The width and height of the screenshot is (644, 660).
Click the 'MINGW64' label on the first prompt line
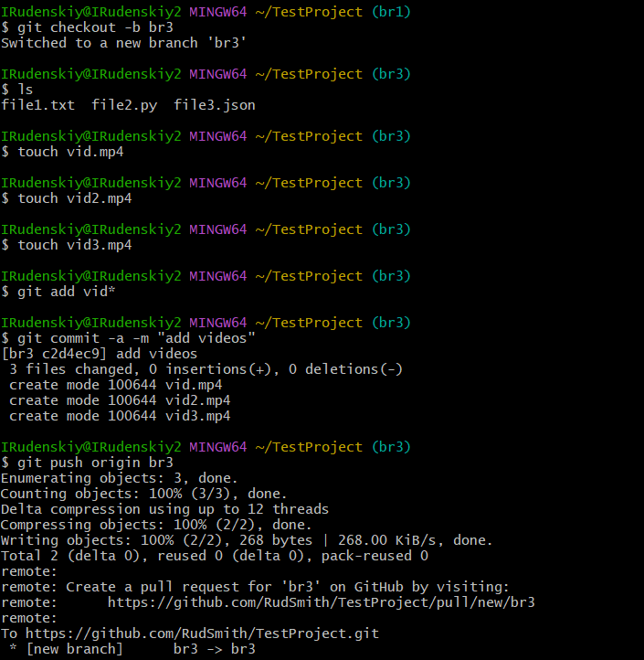click(x=218, y=12)
